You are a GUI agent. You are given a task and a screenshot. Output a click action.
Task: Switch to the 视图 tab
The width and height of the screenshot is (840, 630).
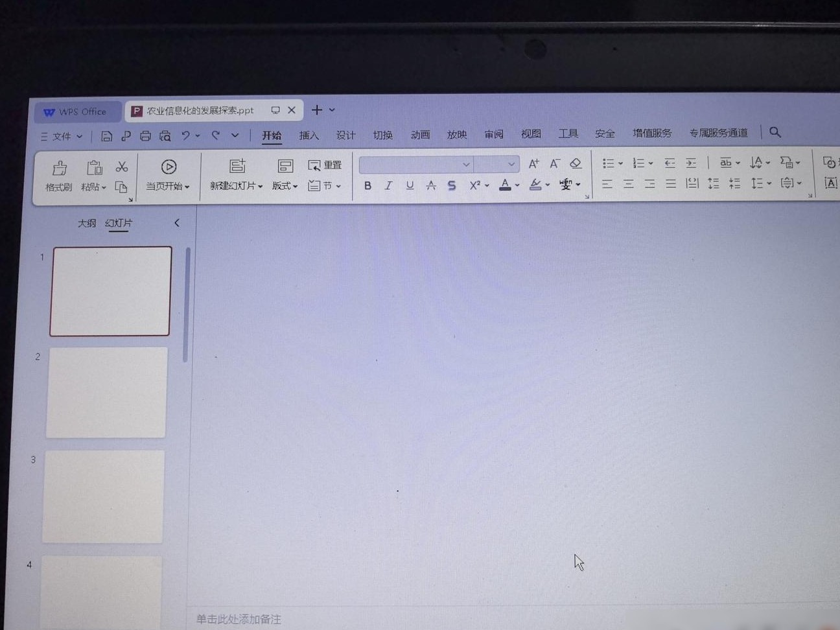[x=531, y=134]
